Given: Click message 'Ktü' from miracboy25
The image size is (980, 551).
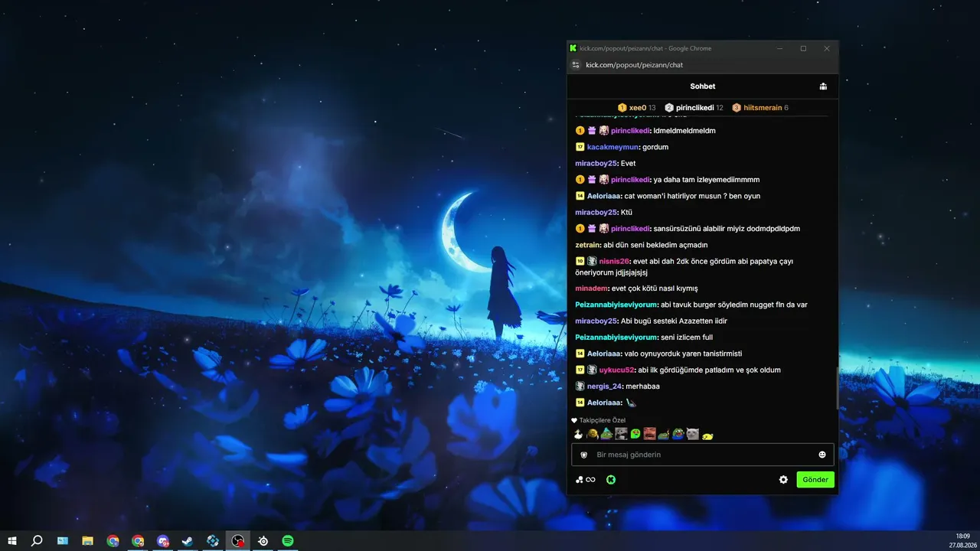Looking at the screenshot, I should [x=626, y=212].
